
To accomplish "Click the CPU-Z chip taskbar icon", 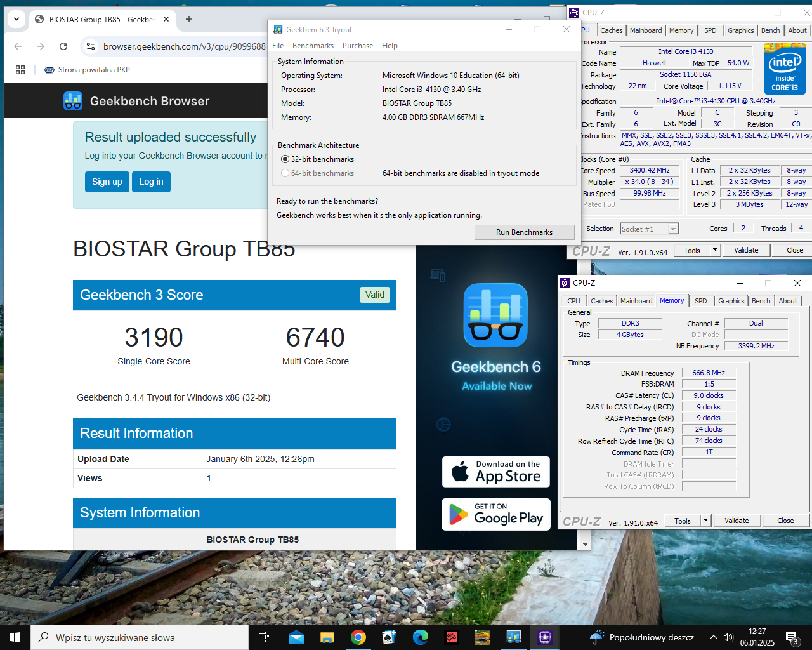I will click(545, 637).
